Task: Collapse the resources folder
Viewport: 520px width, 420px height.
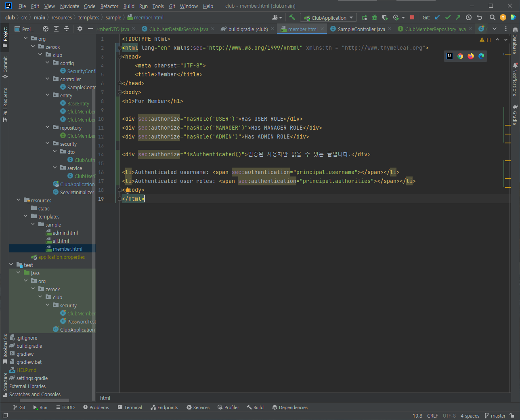Action: pos(19,200)
